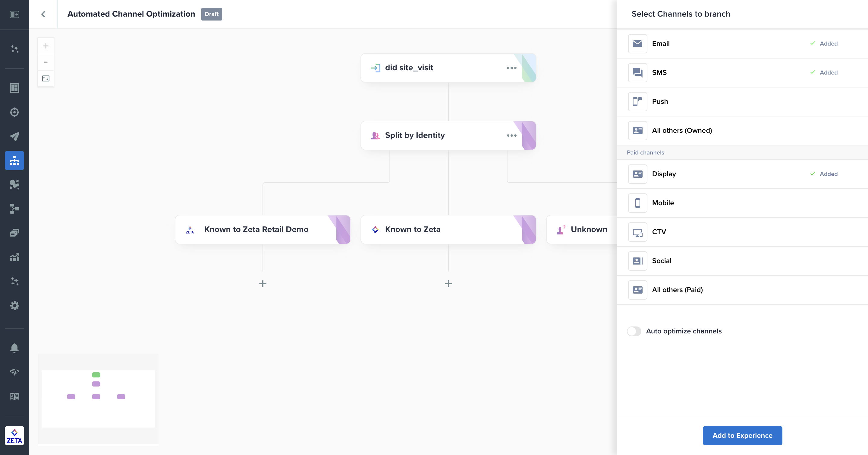
Task: Open Experiences hierarchy sidebar item
Action: click(14, 161)
